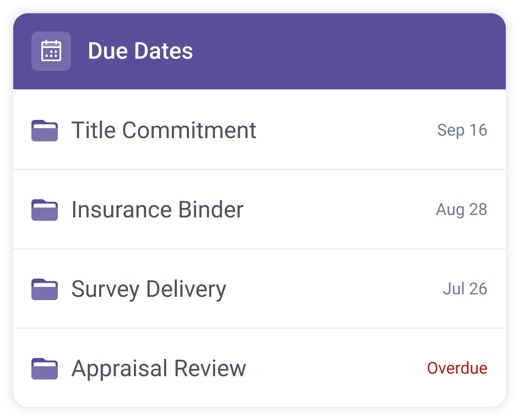Click the folder icon beside Insurance Binder
The image size is (519, 420).
45,210
